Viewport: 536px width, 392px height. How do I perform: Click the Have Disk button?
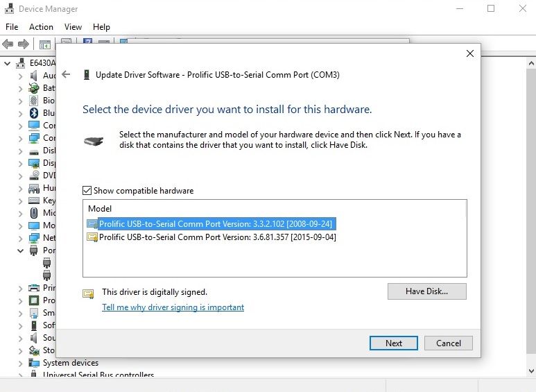point(426,291)
